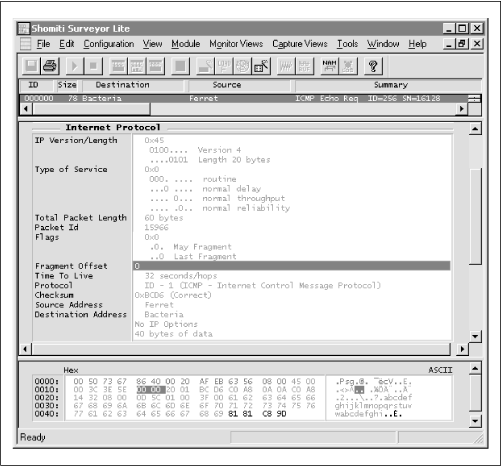Click the solid gray square toolbar icon
Screen dimensions: 502x467
180,66
